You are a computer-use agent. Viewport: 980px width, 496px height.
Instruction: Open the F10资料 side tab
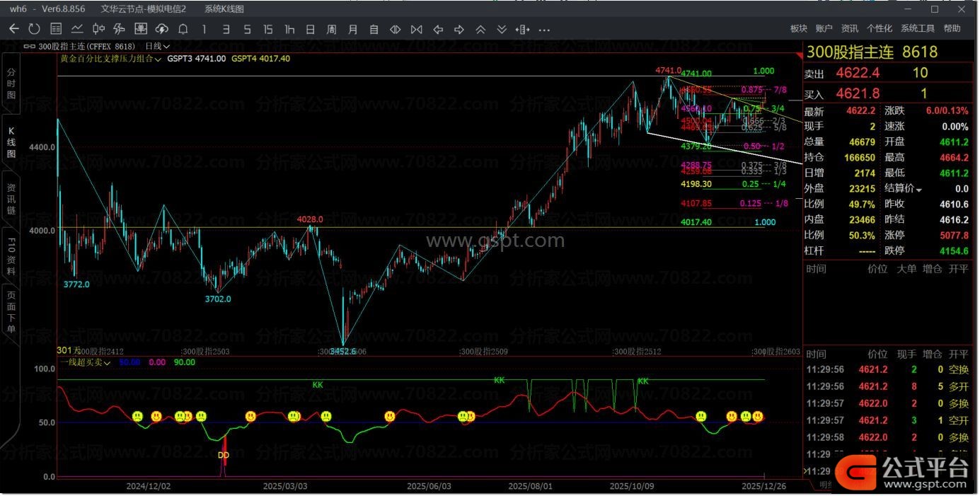pos(11,254)
